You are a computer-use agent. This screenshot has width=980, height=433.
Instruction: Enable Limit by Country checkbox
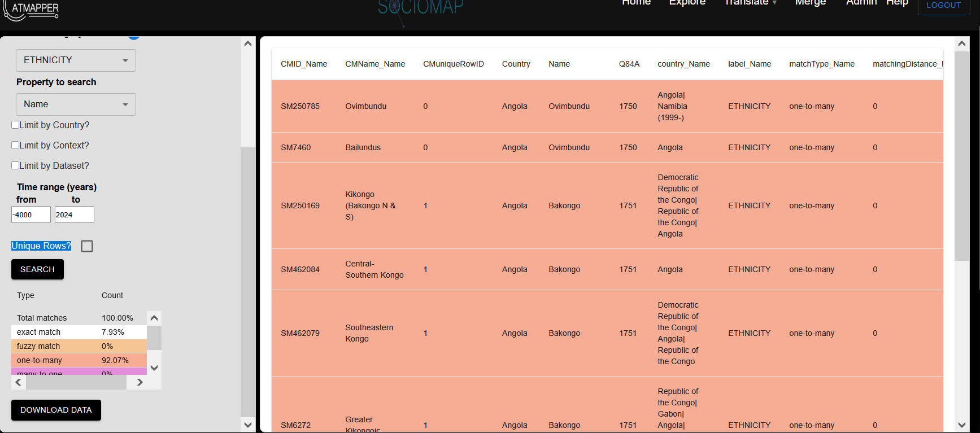[16, 125]
